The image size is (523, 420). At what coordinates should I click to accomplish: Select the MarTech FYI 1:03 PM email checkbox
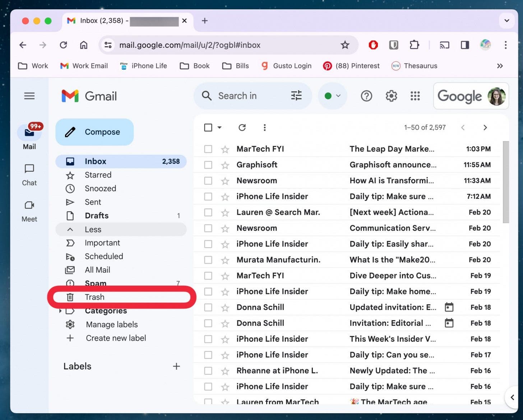(x=208, y=149)
